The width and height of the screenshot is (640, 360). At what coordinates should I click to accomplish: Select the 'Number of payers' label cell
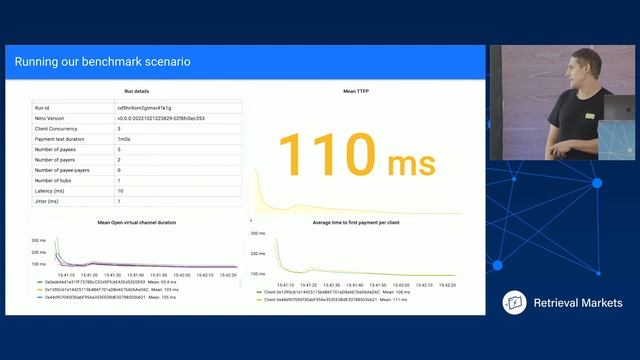[73, 160]
